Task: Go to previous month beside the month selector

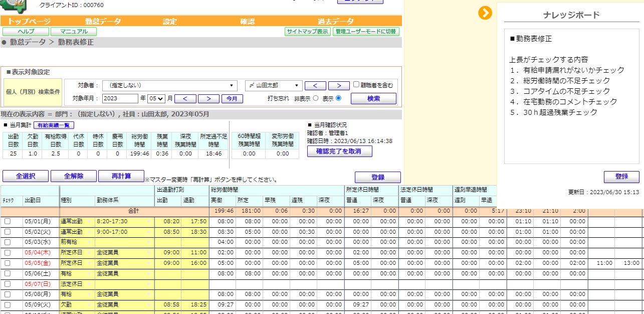Action: coord(185,99)
